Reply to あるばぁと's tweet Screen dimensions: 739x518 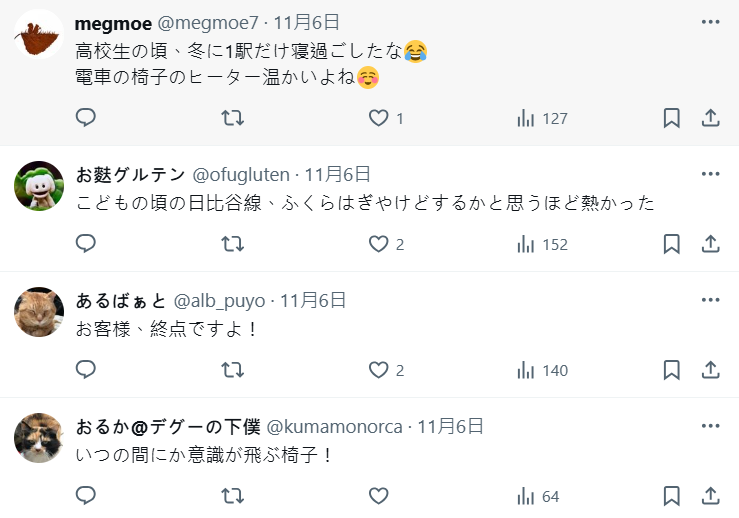coord(86,370)
